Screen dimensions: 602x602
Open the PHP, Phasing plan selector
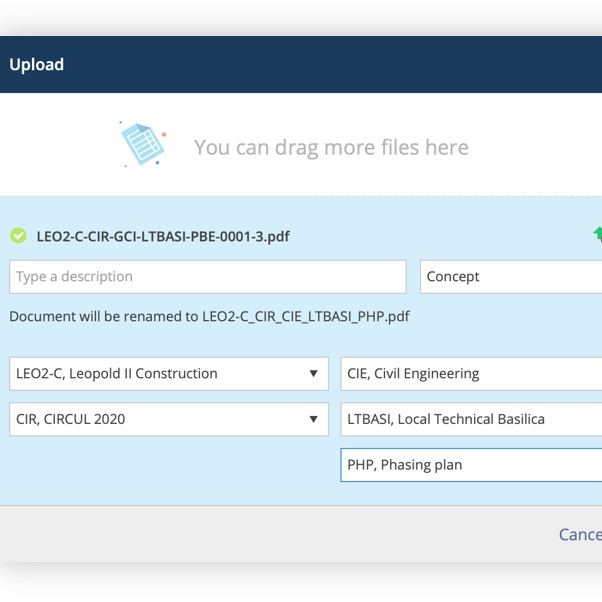[x=471, y=465]
